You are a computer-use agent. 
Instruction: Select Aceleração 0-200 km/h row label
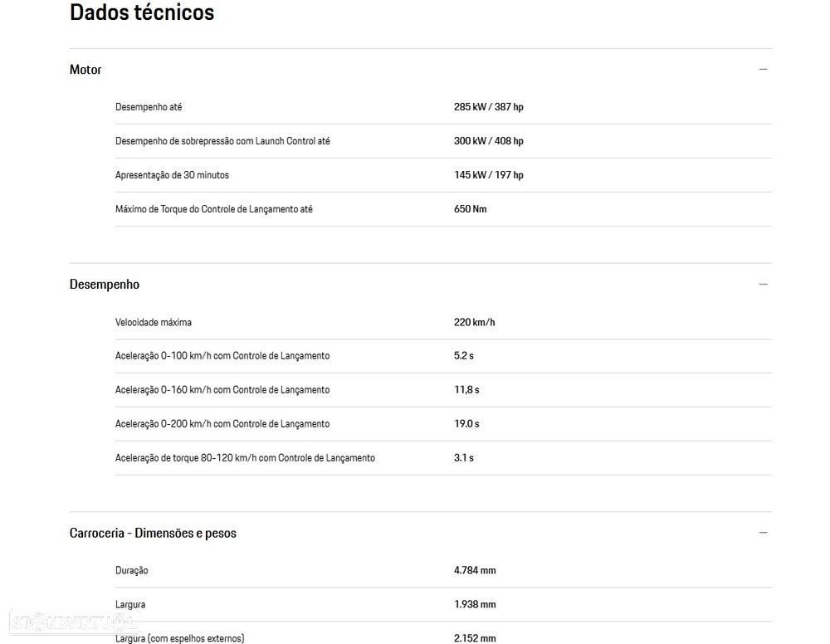222,424
